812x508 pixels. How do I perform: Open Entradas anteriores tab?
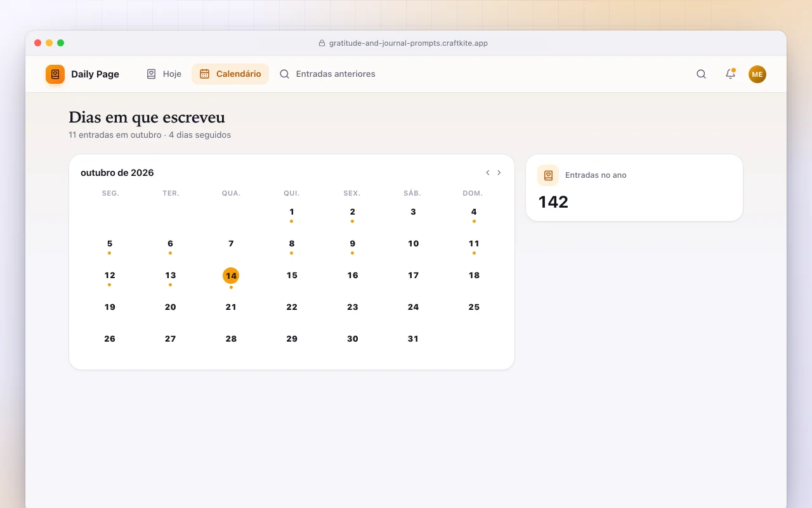tap(327, 74)
